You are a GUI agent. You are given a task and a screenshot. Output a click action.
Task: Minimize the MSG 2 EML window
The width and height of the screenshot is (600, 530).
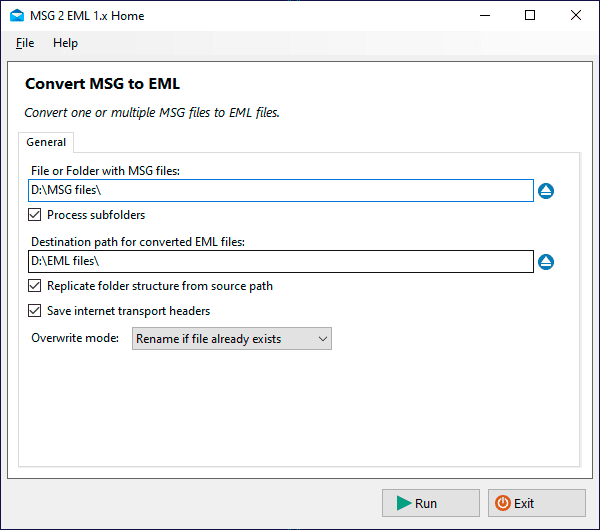(484, 15)
